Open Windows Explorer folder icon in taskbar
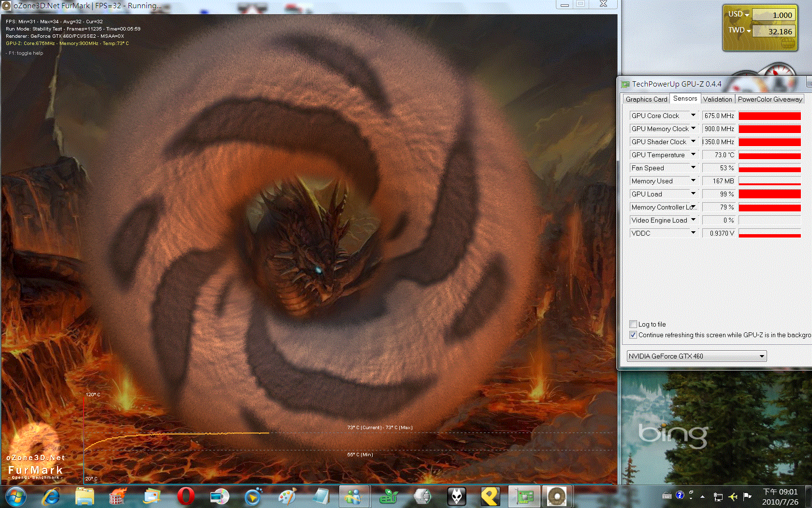 coord(85,496)
